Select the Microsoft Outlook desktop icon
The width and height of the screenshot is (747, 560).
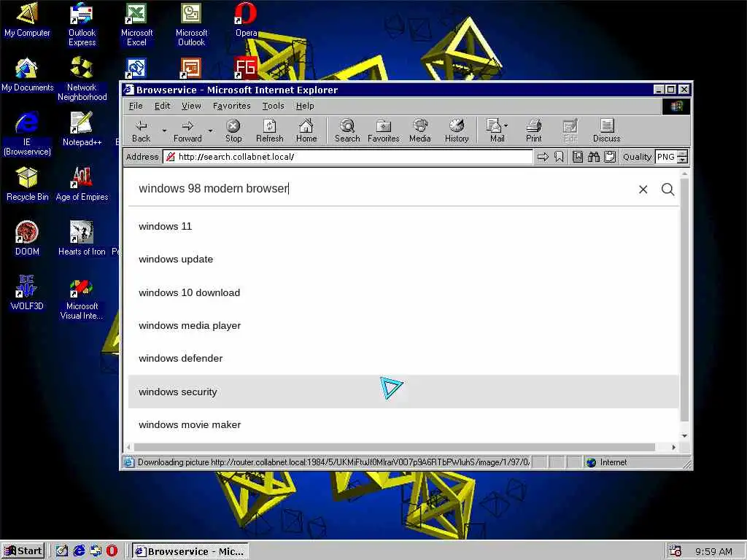(x=192, y=24)
